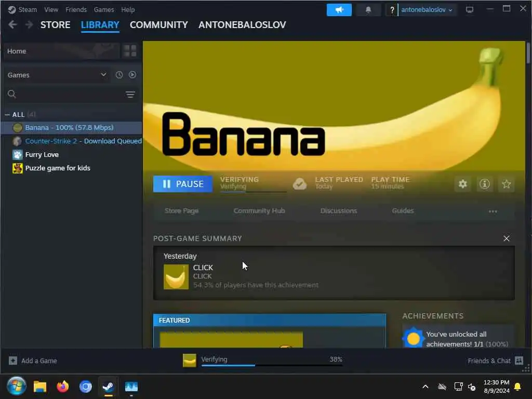The height and width of the screenshot is (399, 532).
Task: Click the all achievements unlocked badge
Action: click(413, 339)
